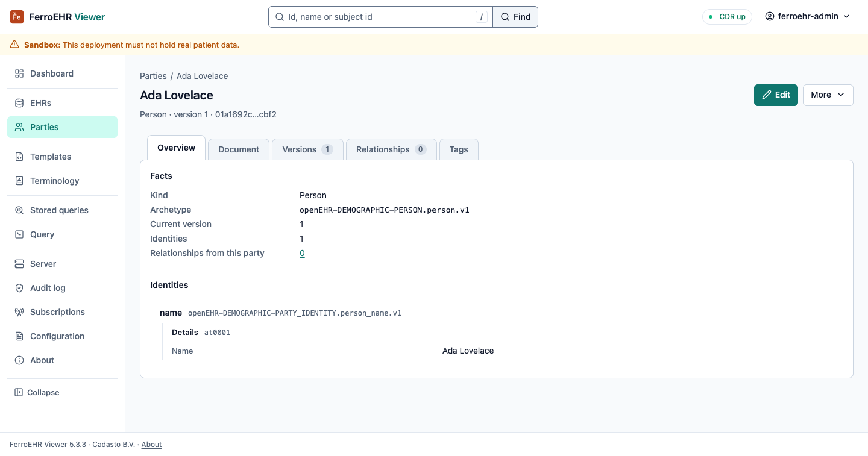Click the archetype value openEHR-DEMOGRAPHIC-PERSON.person.v1

click(x=385, y=210)
